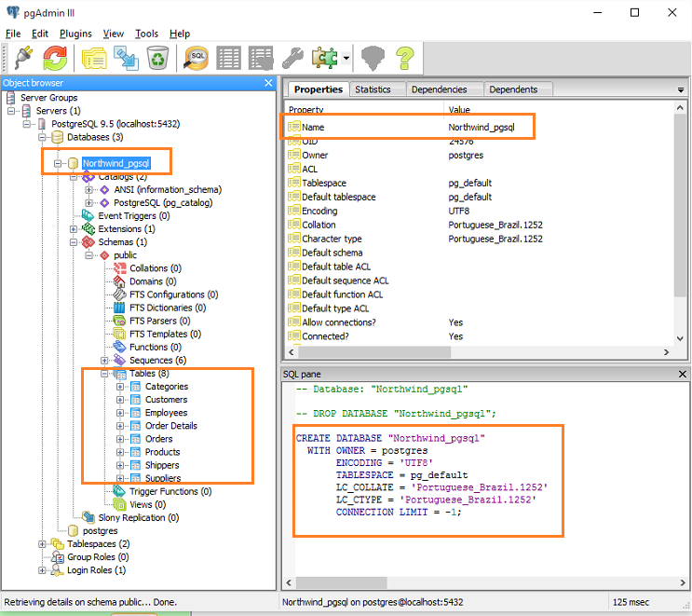Click the Event Triggers (0) icon
Viewport: 692px width, 616px height.
click(88, 215)
